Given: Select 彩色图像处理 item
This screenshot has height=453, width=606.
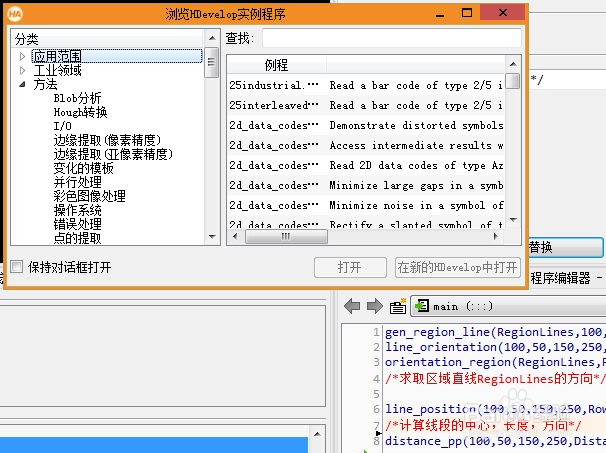Looking at the screenshot, I should [x=90, y=196].
